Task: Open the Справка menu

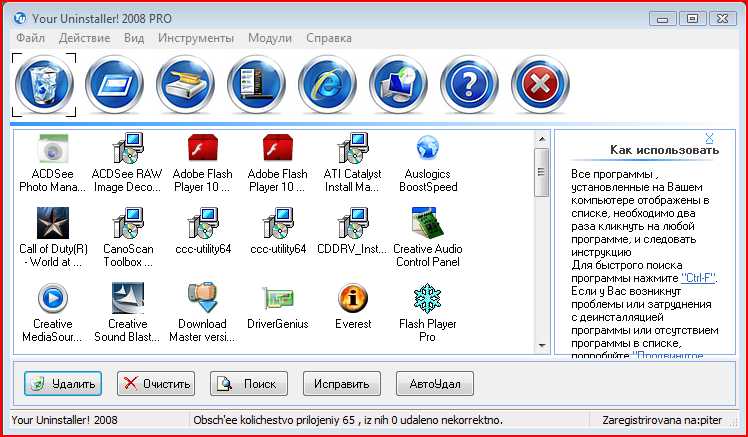Action: 329,38
